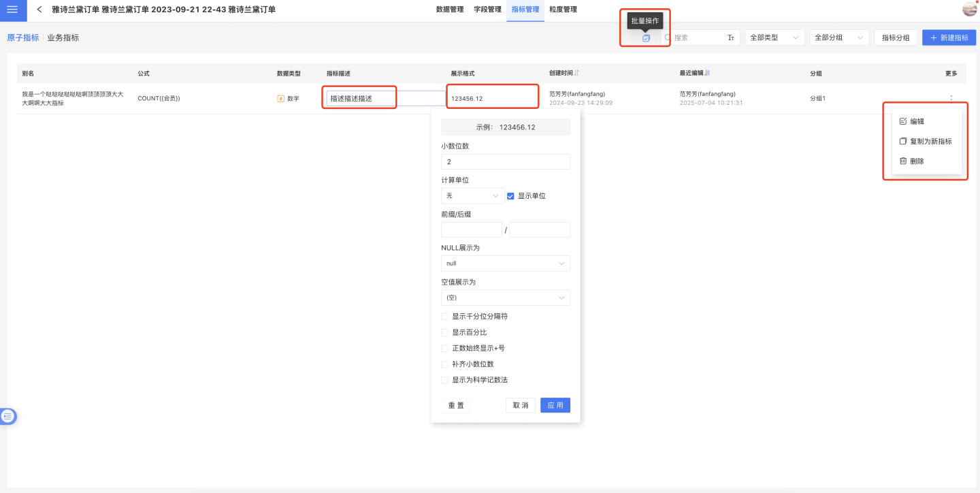Click the back arrow icon
980x493 pixels.
click(39, 10)
